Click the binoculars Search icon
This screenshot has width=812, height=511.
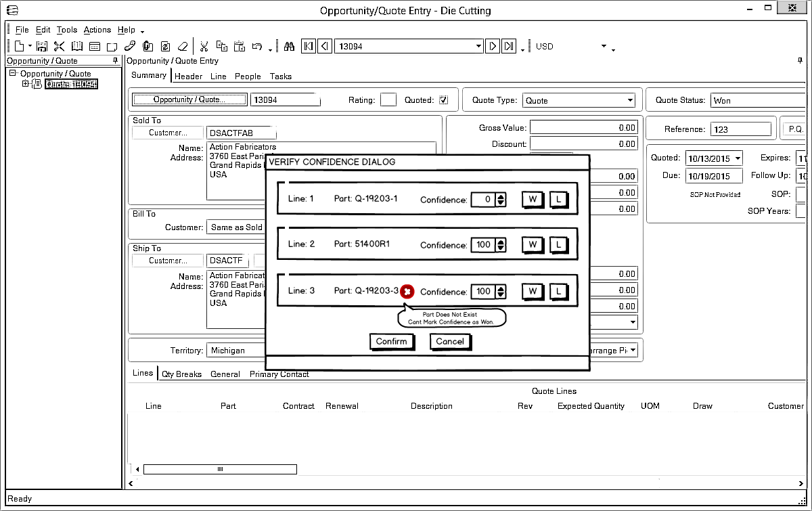[289, 47]
